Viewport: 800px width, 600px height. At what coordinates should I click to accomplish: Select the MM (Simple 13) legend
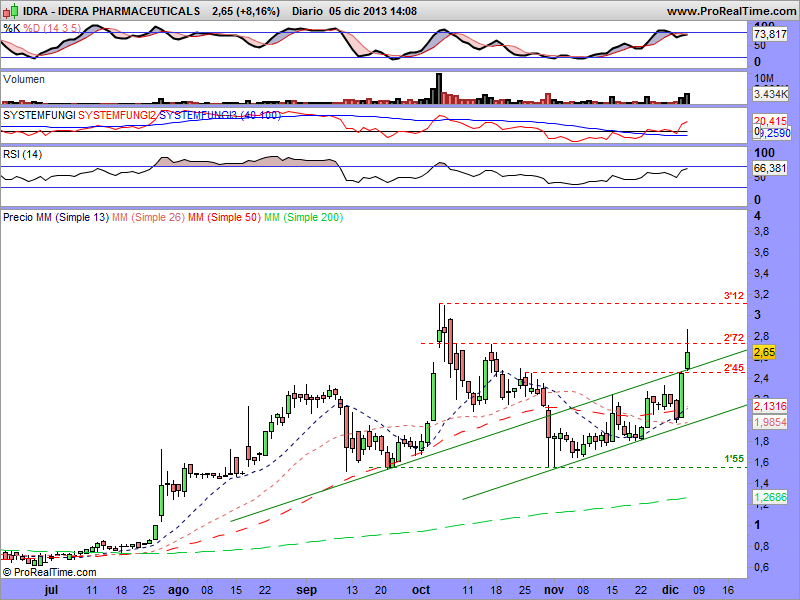[72, 217]
